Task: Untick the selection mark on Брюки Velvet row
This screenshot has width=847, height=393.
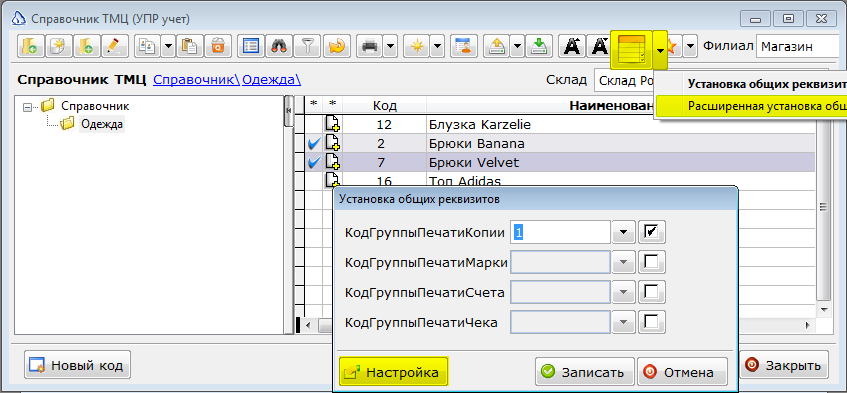Action: (313, 161)
